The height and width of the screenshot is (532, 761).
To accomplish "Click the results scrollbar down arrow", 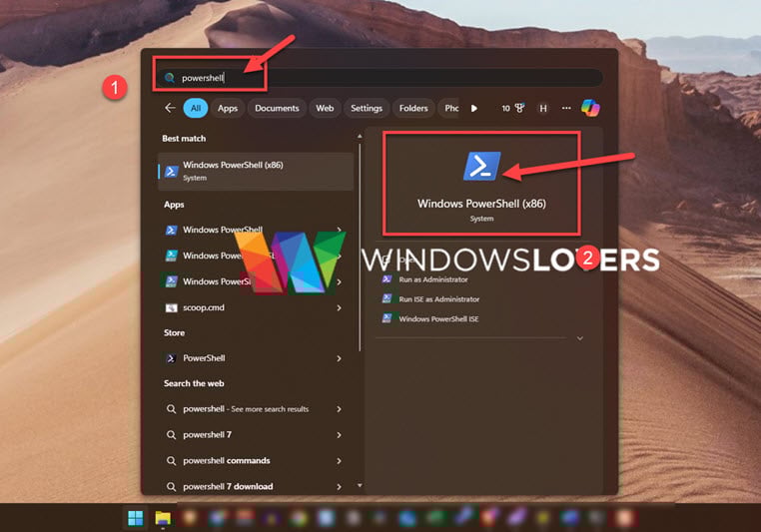I will click(x=360, y=485).
